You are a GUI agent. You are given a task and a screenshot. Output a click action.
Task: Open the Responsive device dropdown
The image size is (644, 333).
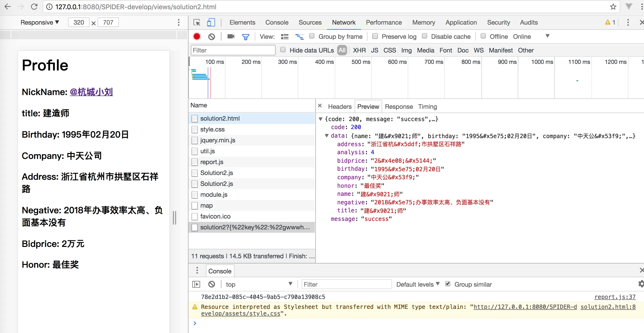pyautogui.click(x=40, y=22)
